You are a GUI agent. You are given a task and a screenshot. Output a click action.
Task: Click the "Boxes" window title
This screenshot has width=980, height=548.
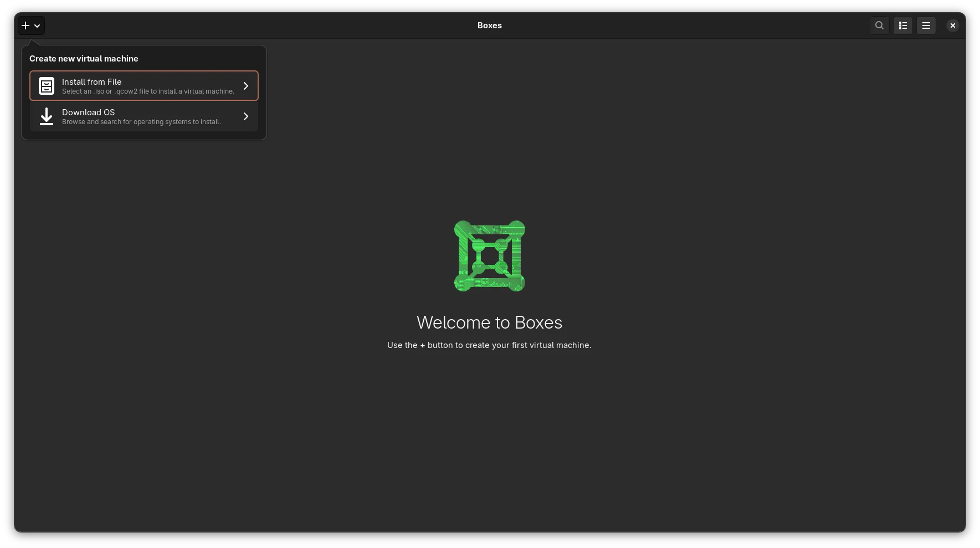point(490,25)
